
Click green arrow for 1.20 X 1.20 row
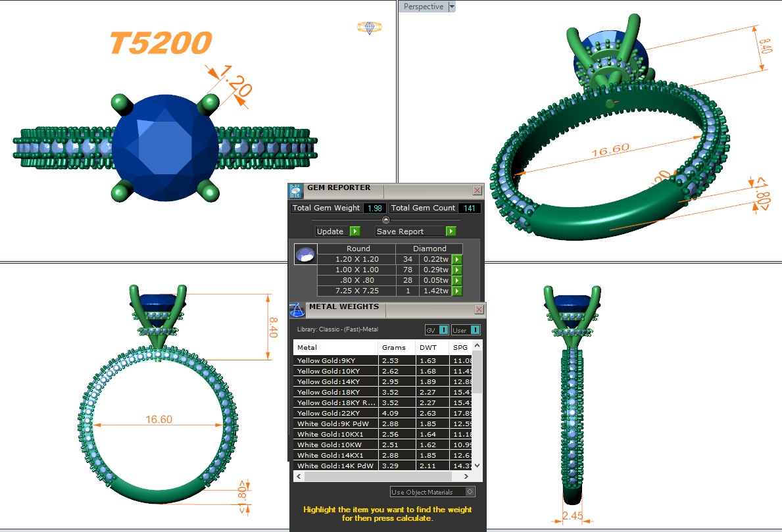[456, 260]
